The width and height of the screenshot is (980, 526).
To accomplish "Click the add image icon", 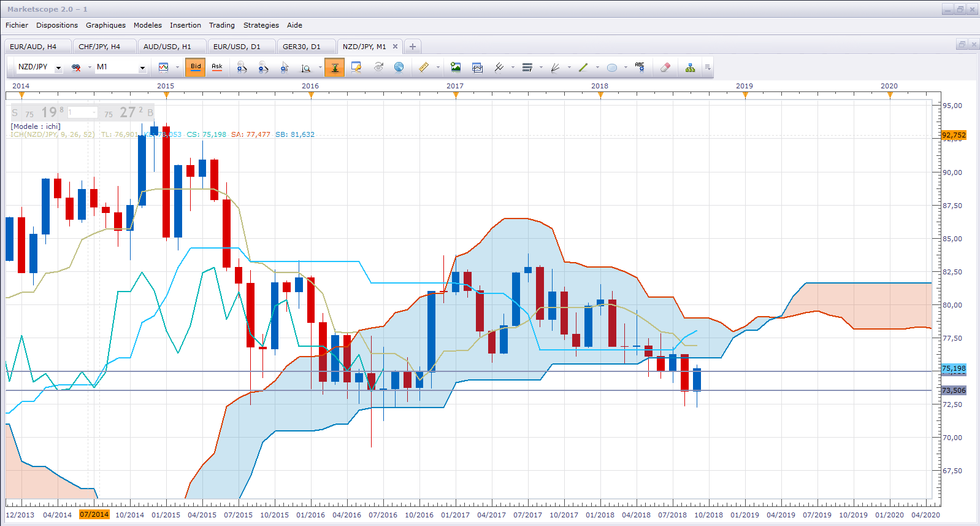I will pyautogui.click(x=456, y=68).
